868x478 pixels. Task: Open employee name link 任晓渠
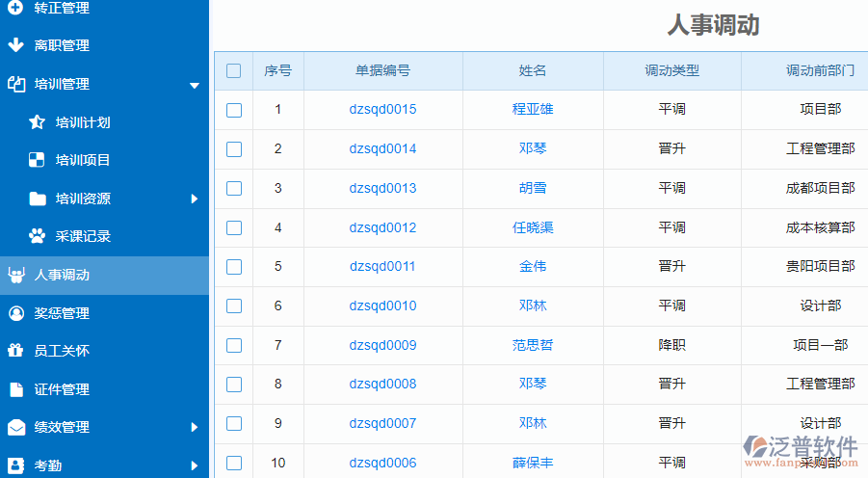click(x=533, y=227)
